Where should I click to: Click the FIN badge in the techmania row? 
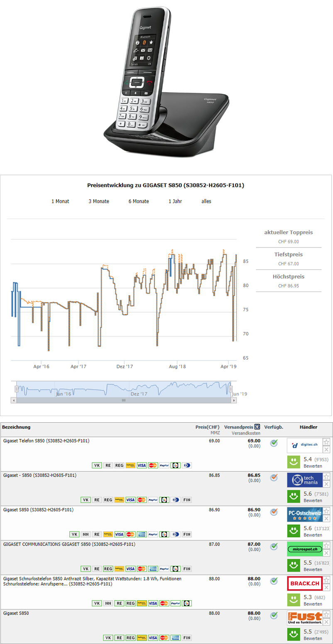187,500
